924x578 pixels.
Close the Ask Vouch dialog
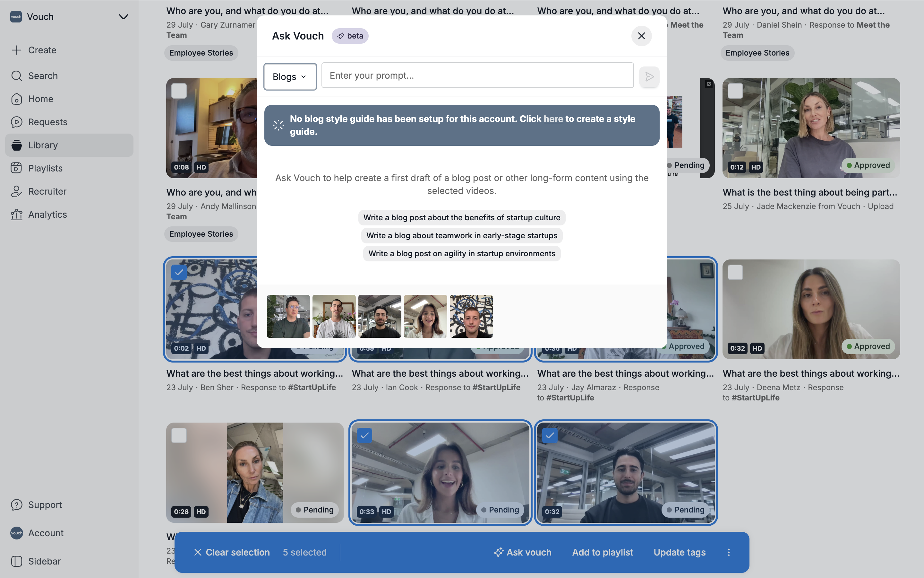pos(641,36)
